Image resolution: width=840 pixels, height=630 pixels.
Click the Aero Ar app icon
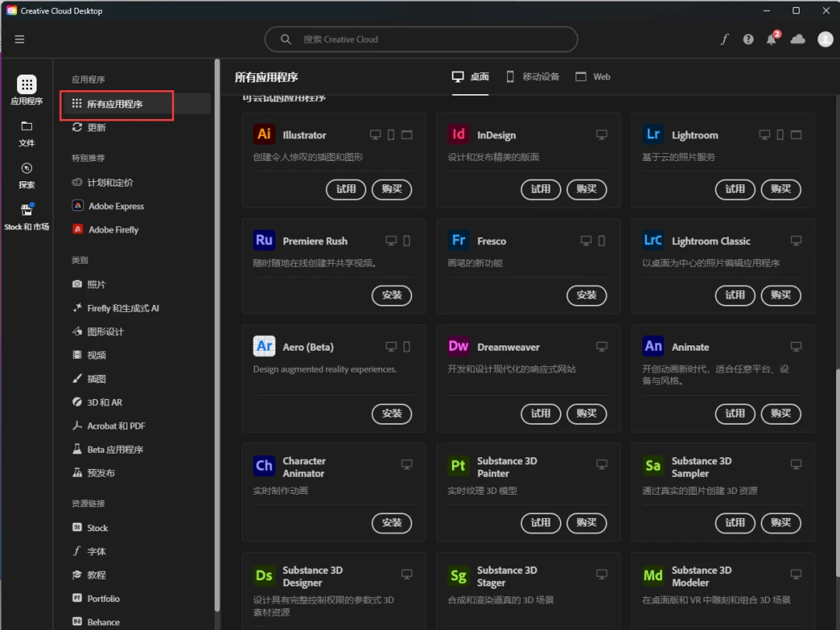[264, 346]
